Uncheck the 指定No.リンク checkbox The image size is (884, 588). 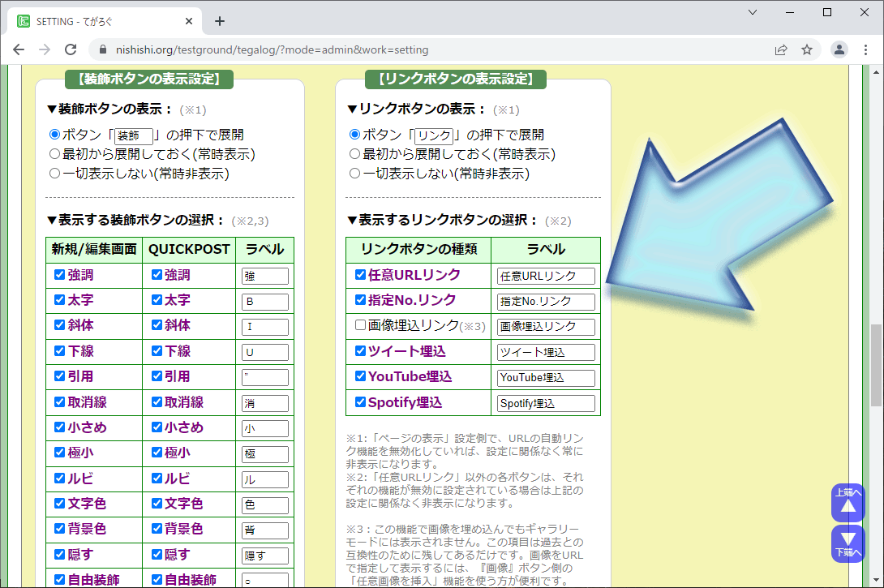(x=360, y=299)
